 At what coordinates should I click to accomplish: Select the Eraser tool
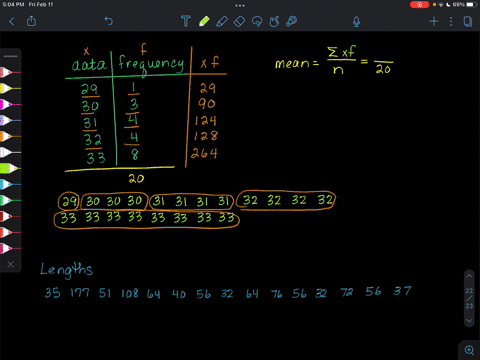point(239,22)
